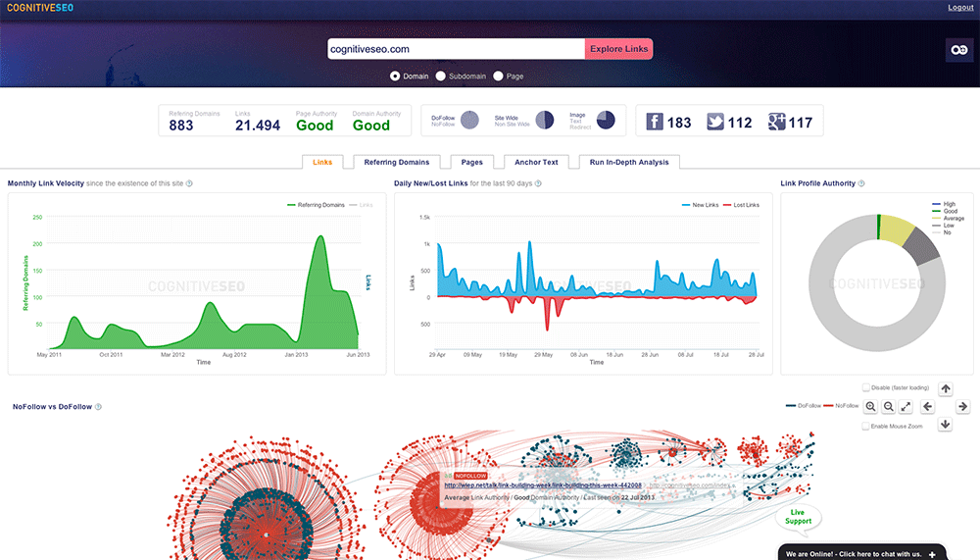Open the infinity icon button at top right

click(x=959, y=50)
